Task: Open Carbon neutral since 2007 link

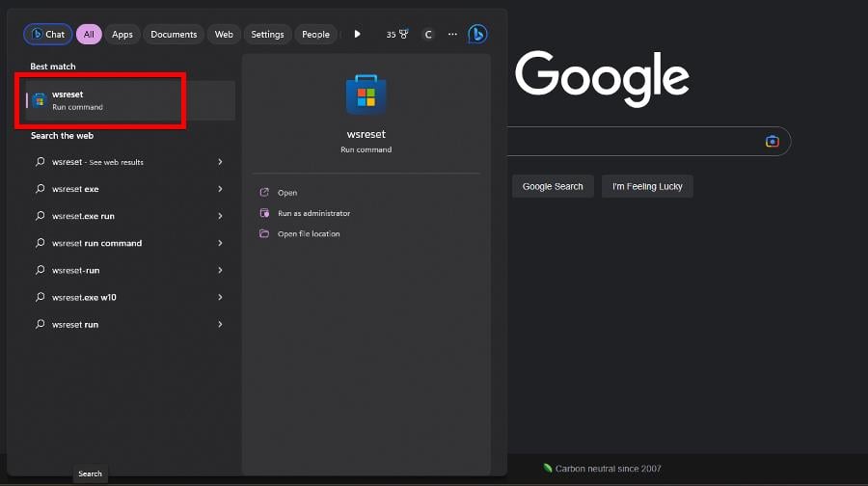Action: click(602, 469)
